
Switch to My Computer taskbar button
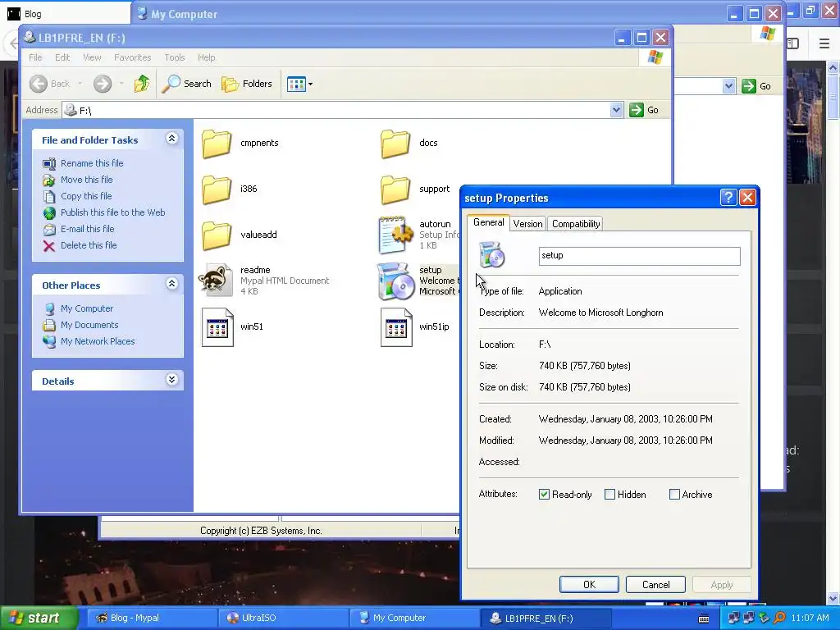[413, 618]
